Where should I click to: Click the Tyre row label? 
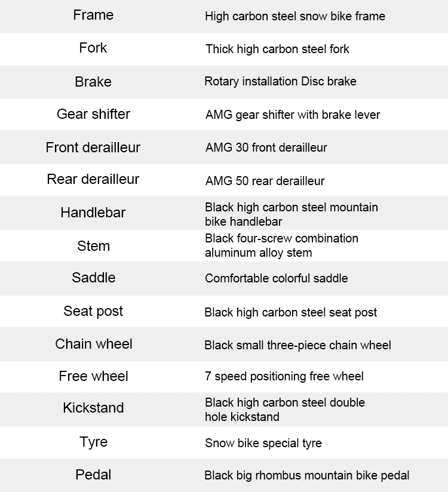[x=94, y=442]
